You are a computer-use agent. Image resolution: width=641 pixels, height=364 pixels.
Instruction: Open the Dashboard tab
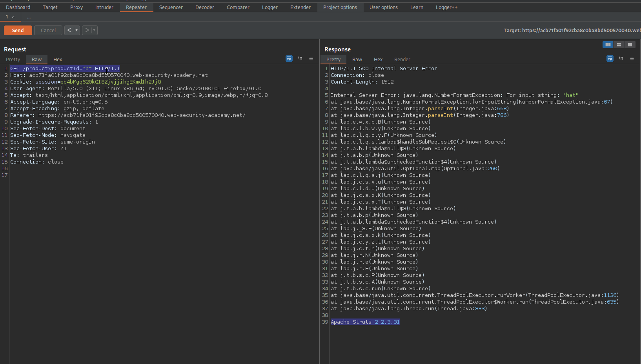tap(18, 7)
